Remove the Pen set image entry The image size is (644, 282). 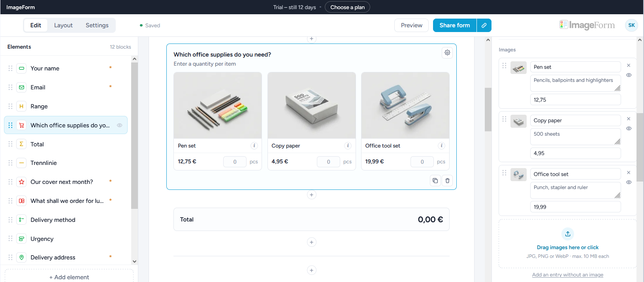coord(629,66)
